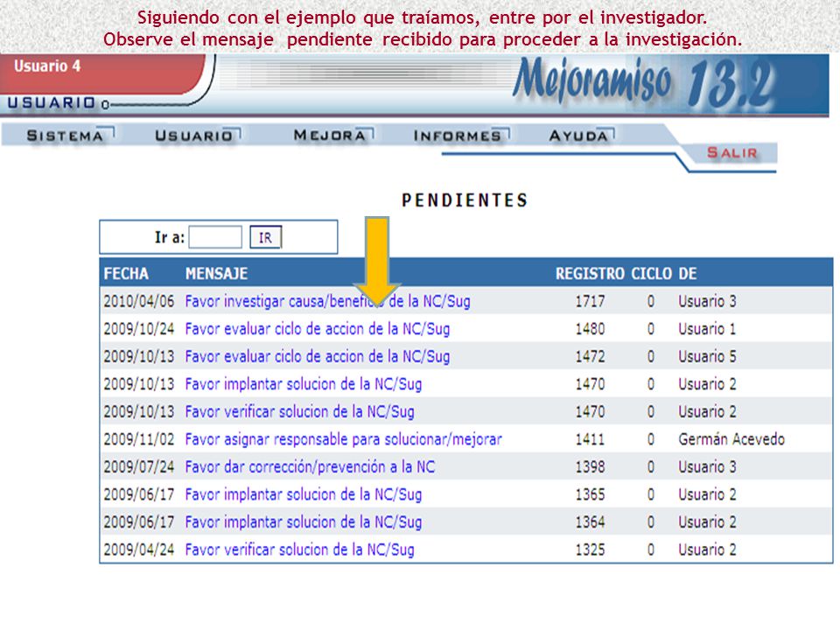Click the date 2009/07/24
840x630 pixels.
(139, 466)
